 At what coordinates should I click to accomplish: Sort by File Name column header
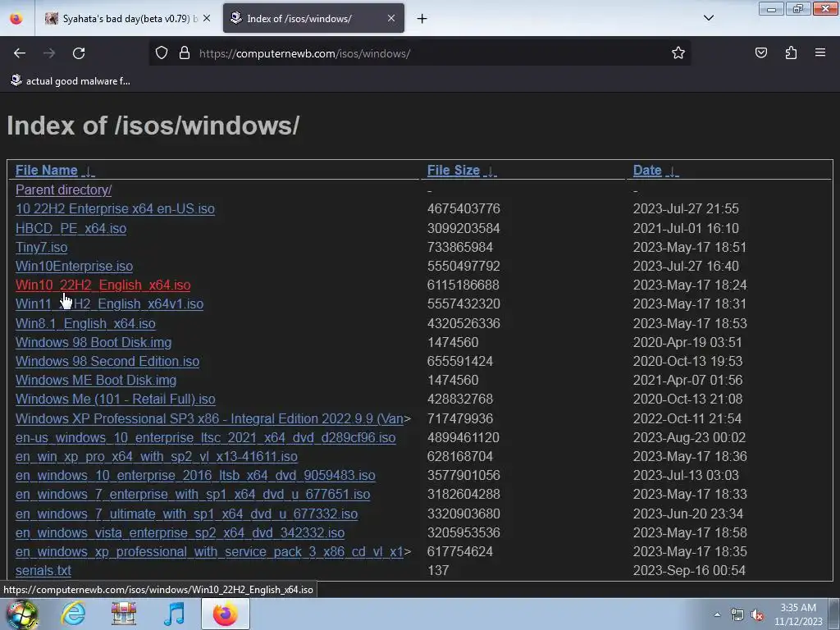click(47, 171)
